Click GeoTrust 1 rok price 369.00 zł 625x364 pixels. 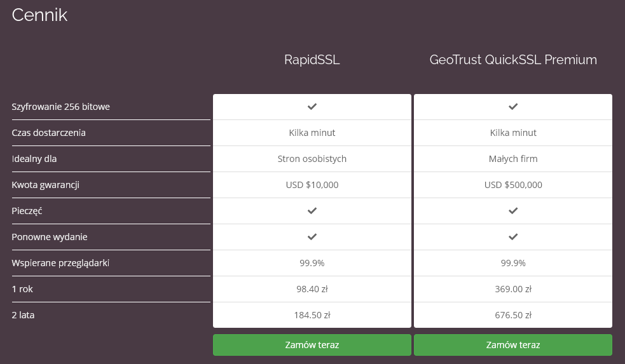(513, 289)
